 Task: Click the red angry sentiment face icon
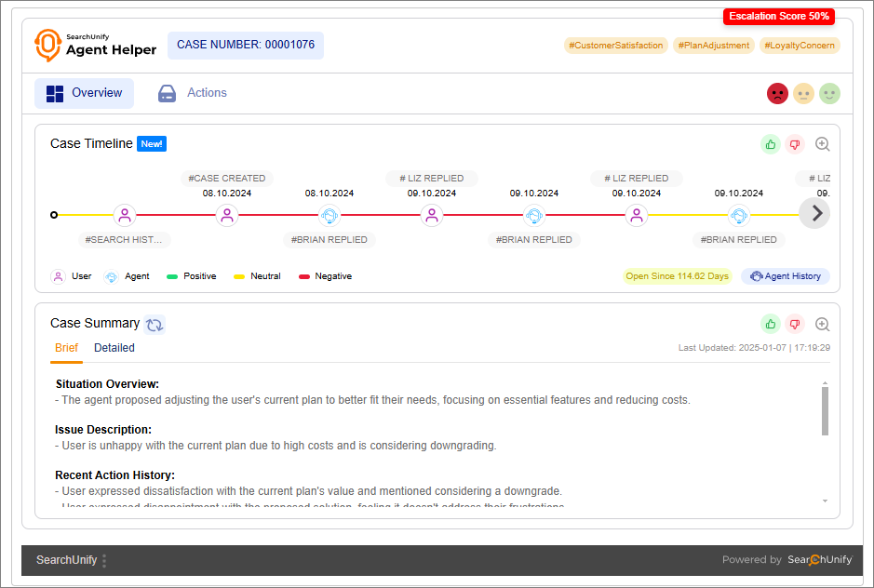(777, 93)
